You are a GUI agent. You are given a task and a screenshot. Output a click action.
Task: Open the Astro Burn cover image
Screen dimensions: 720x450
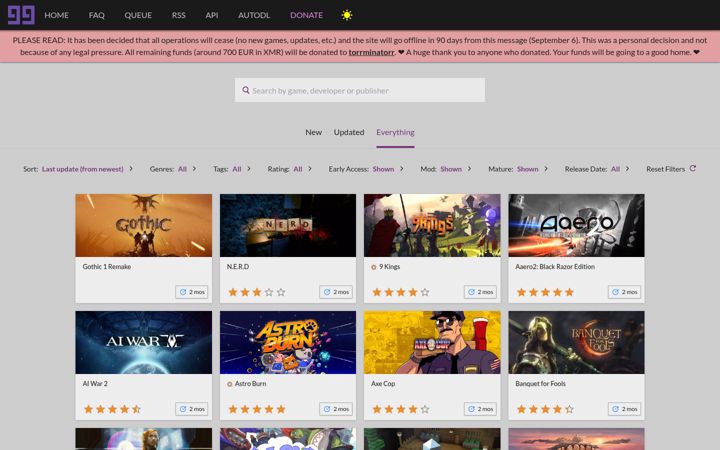288,343
